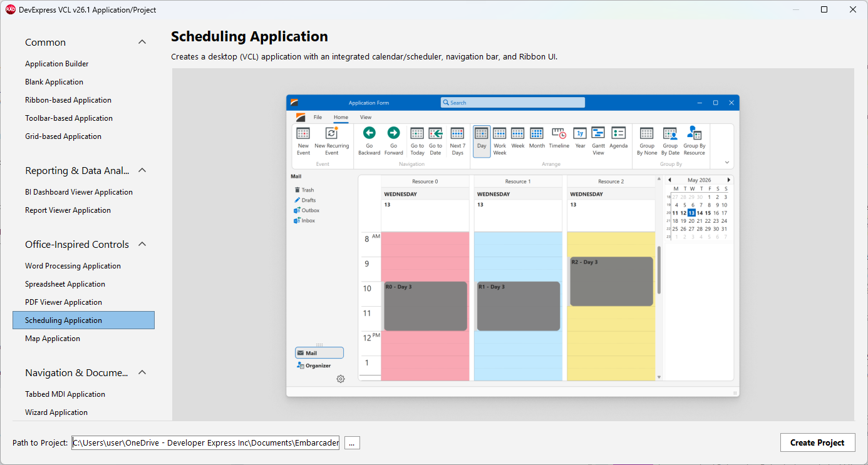
Task: Select the Week view icon
Action: 517,133
